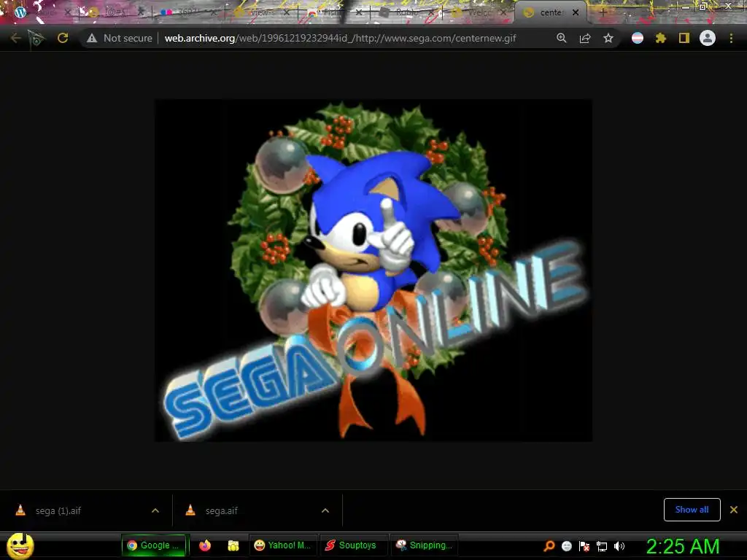The width and height of the screenshot is (747, 560).
Task: Toggle the browser side panel
Action: pos(684,38)
